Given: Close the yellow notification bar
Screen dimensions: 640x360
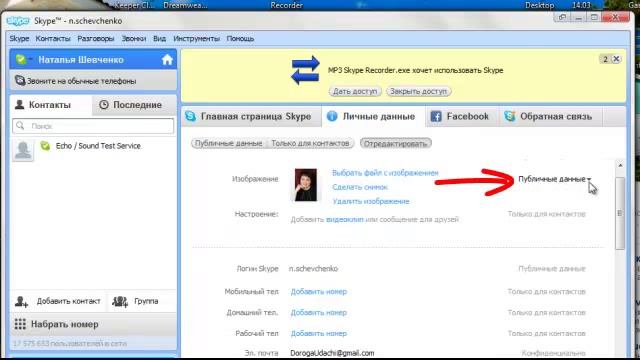Looking at the screenshot, I should [616, 59].
